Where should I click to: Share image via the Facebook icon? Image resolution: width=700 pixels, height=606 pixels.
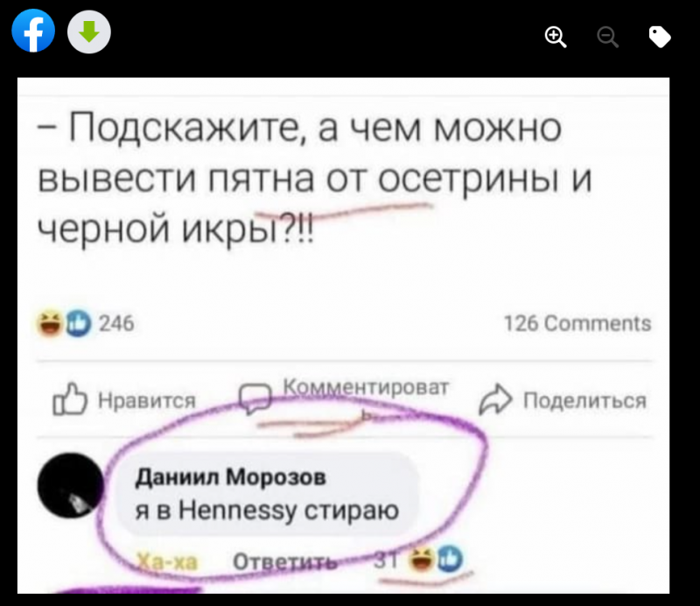pos(33,32)
